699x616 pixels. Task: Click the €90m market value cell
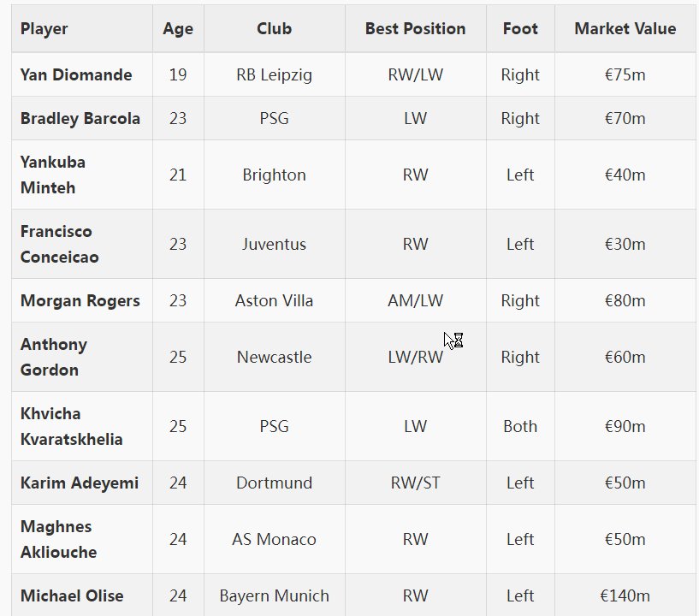click(x=625, y=426)
